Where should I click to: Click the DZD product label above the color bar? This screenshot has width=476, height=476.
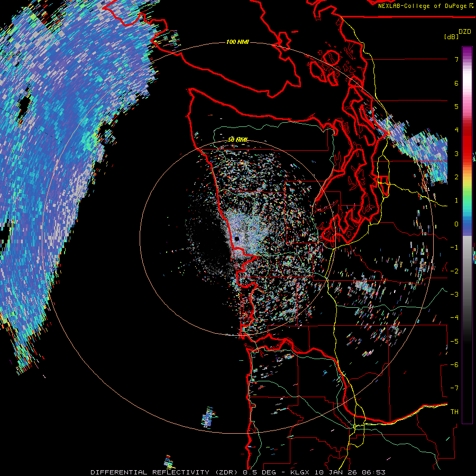click(465, 32)
